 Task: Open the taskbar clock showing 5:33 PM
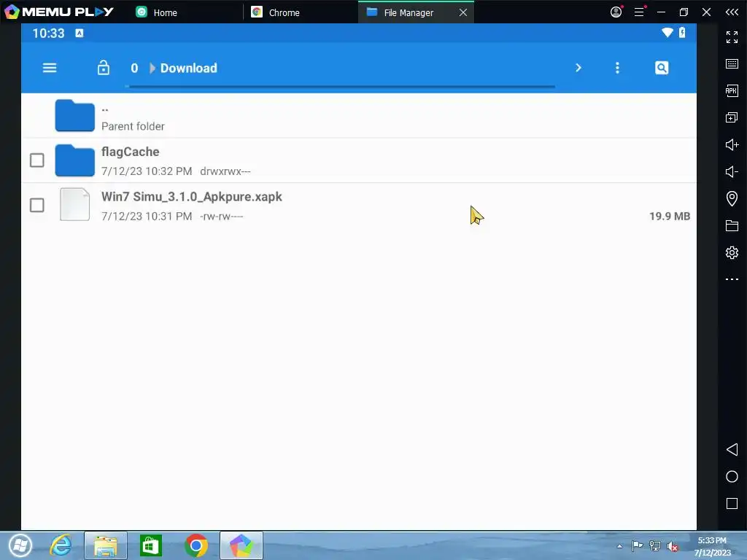tap(712, 546)
